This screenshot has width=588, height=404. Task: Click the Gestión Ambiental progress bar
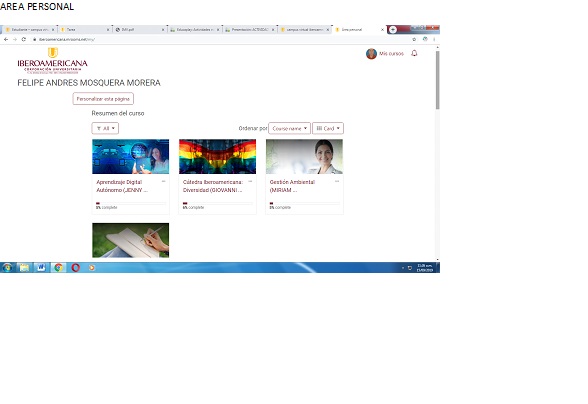304,203
